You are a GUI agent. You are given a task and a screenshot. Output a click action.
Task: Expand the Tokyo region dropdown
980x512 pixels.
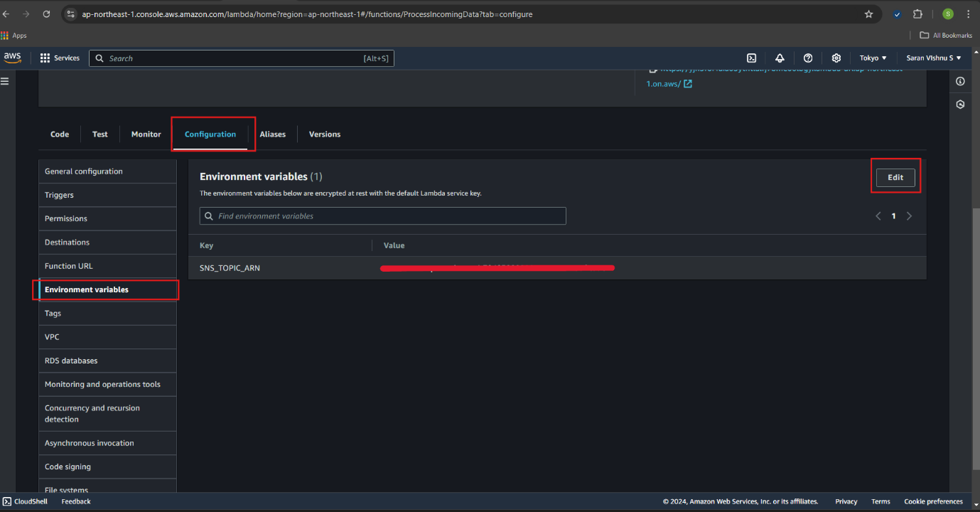click(873, 58)
